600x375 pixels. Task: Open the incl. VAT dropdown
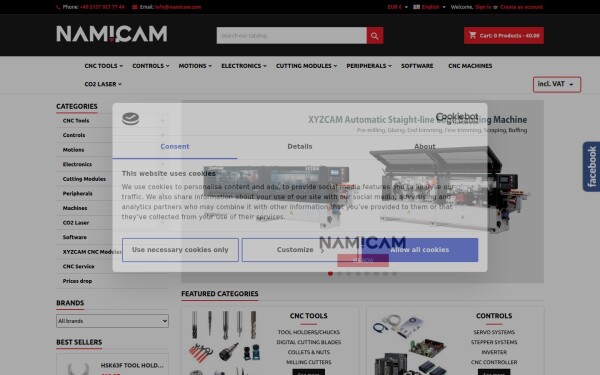(556, 84)
